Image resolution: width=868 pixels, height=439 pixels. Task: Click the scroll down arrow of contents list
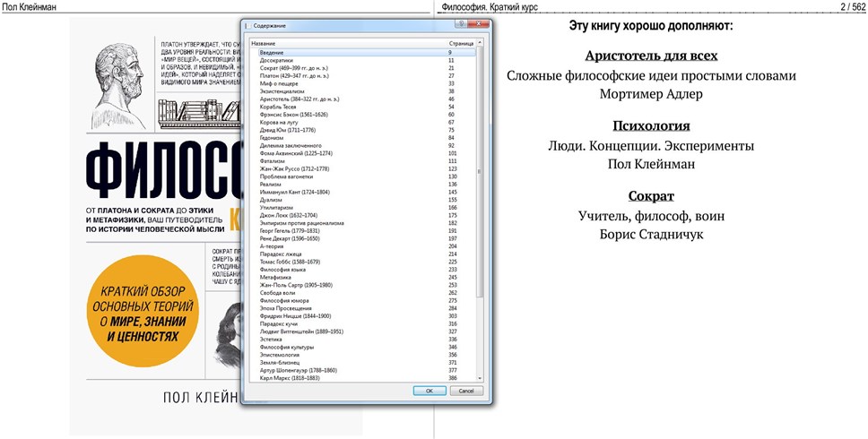(x=480, y=378)
